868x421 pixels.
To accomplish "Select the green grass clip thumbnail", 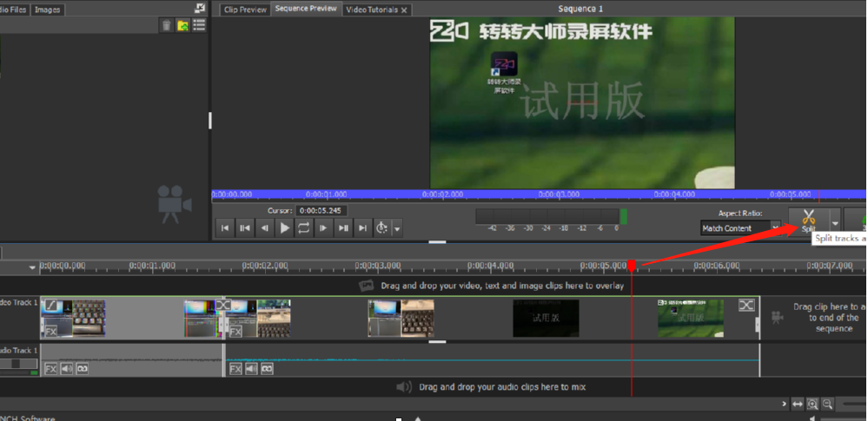I will (x=690, y=318).
